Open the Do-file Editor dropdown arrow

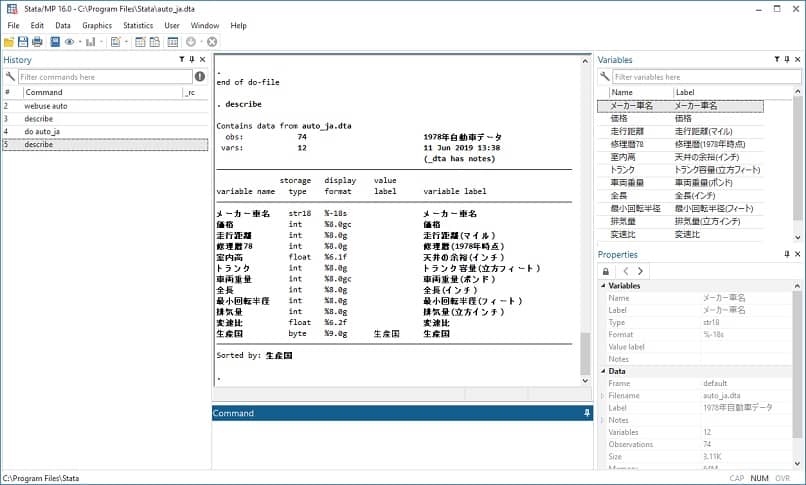click(126, 42)
